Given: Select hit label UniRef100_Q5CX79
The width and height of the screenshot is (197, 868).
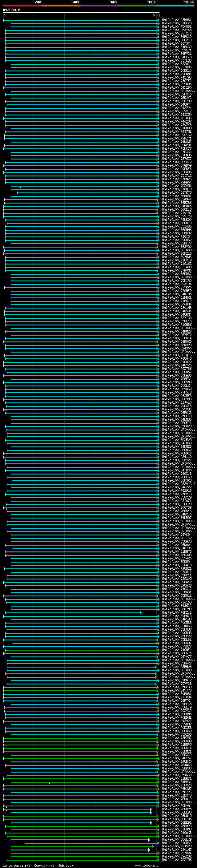Looking at the screenshot, I should coord(176,497).
